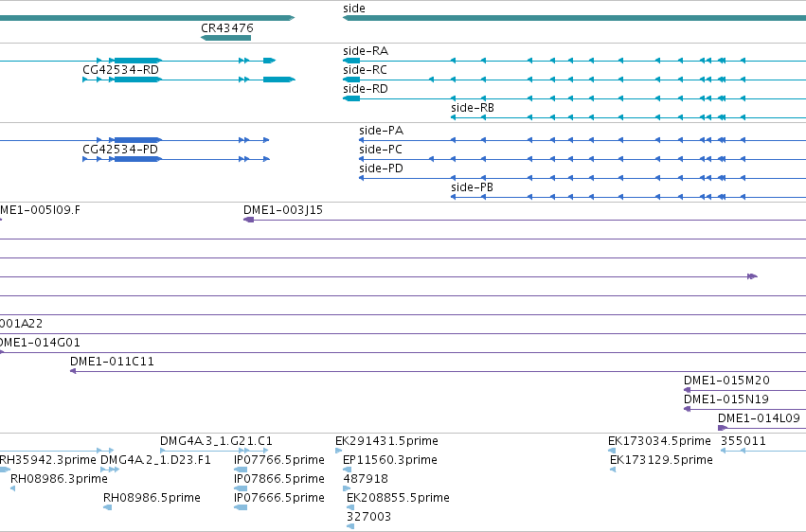
Task: Select the DME1-014L09 clone label
Action: 759,418
